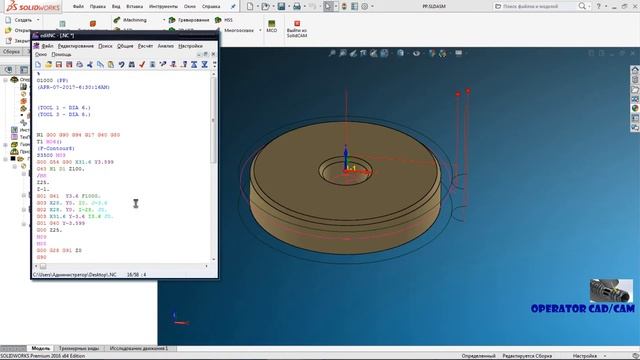Open the iMachining dropdown arrow
The image size is (640, 360).
[x=164, y=20]
